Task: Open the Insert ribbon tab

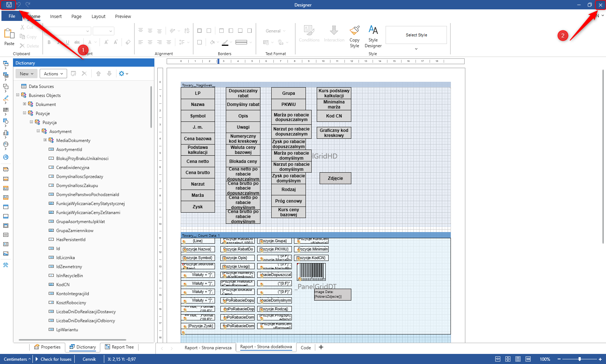Action: [x=56, y=16]
